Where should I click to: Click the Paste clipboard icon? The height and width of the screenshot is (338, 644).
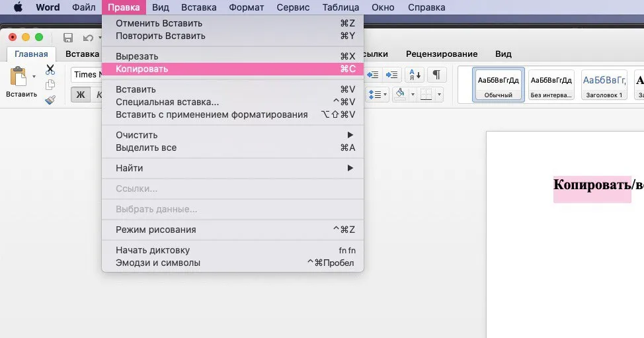coord(19,78)
